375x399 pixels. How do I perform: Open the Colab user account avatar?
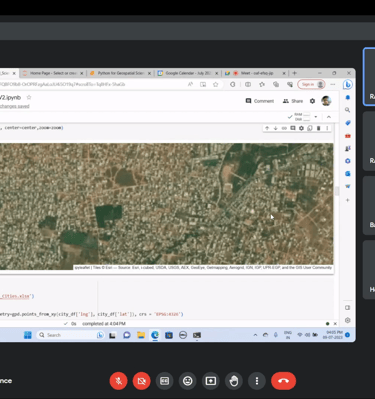tap(326, 101)
